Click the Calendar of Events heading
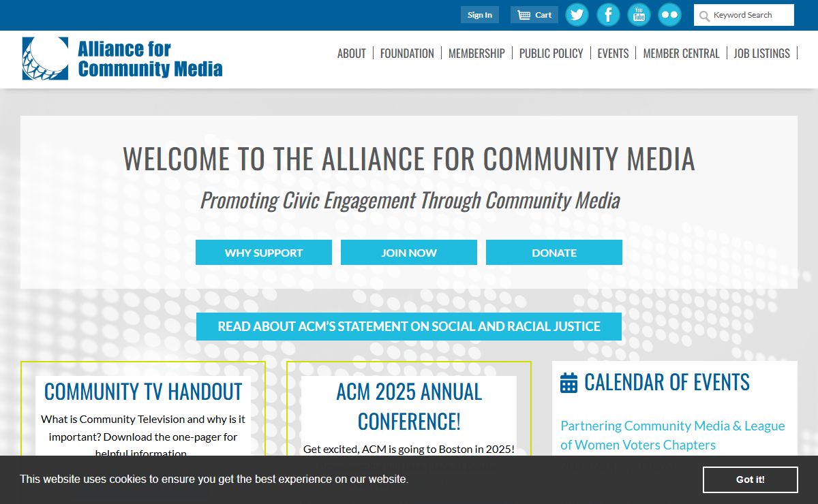Viewport: 818px width, 504px height. click(667, 382)
